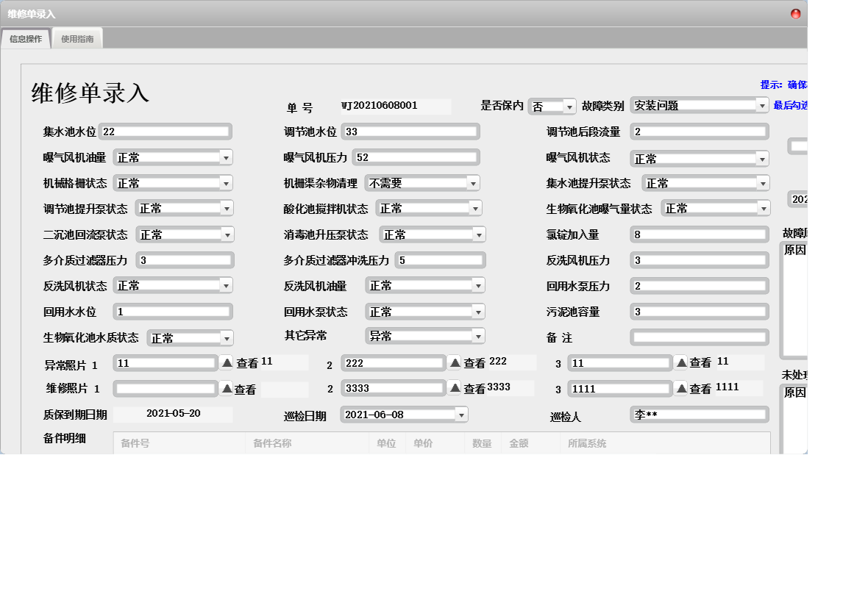
Task: Click upload arrow icon for 异常照片 1
Action: (227, 362)
